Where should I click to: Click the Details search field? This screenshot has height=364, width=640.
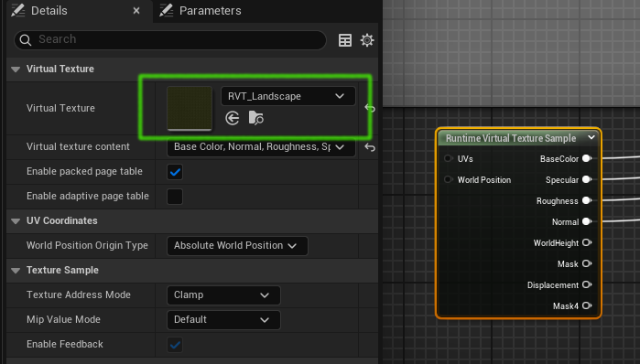[169, 40]
